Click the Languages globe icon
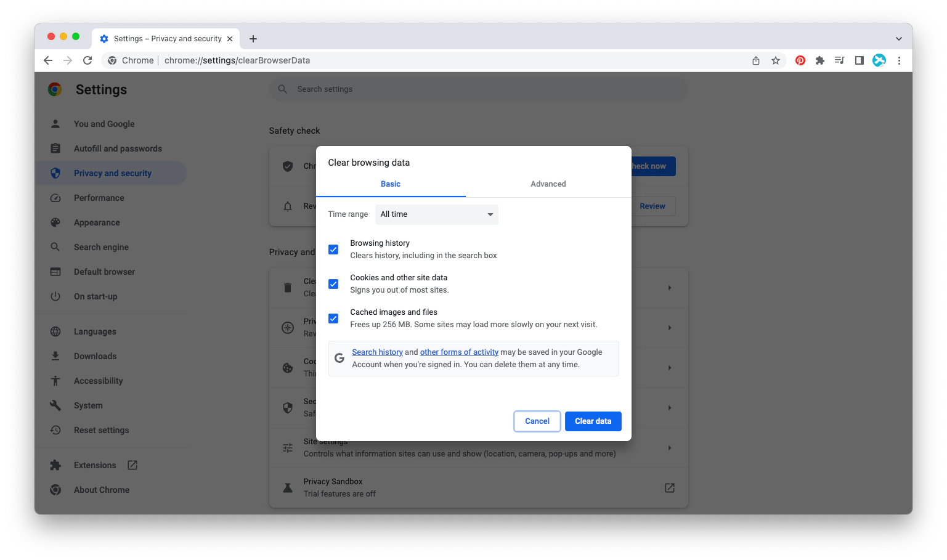This screenshot has height=560, width=947. coord(55,331)
